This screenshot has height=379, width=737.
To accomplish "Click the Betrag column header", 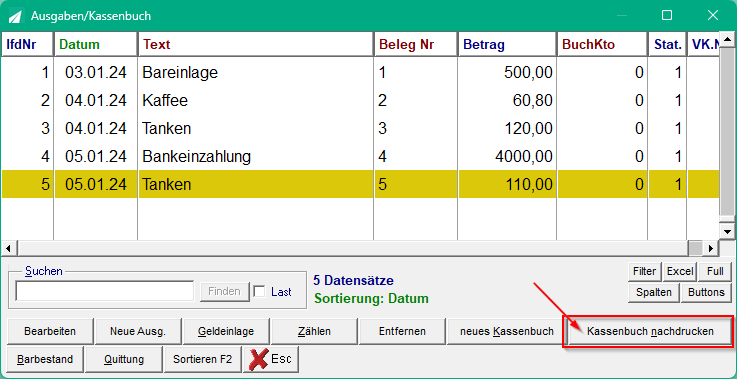I will click(x=508, y=45).
